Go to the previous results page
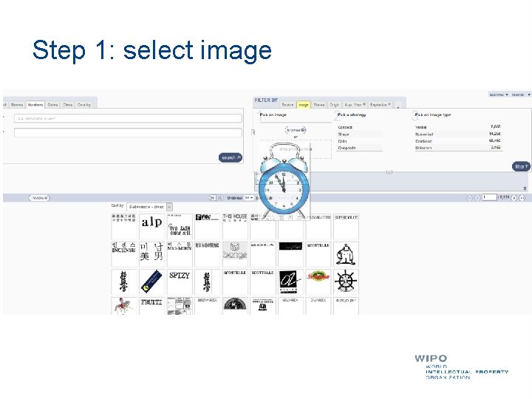Viewport: 532px width, 399px height. 477,198
